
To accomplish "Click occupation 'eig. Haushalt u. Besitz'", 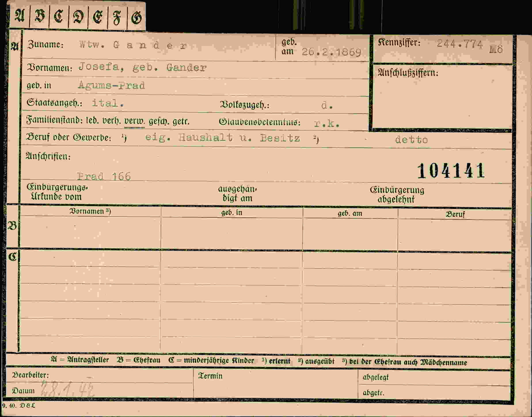I will click(222, 138).
